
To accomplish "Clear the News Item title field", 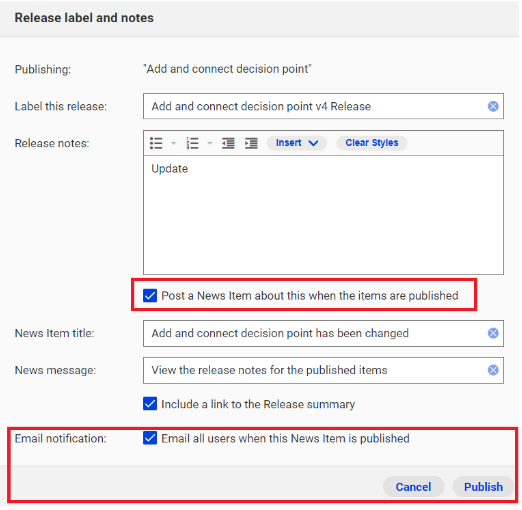I will (x=493, y=333).
